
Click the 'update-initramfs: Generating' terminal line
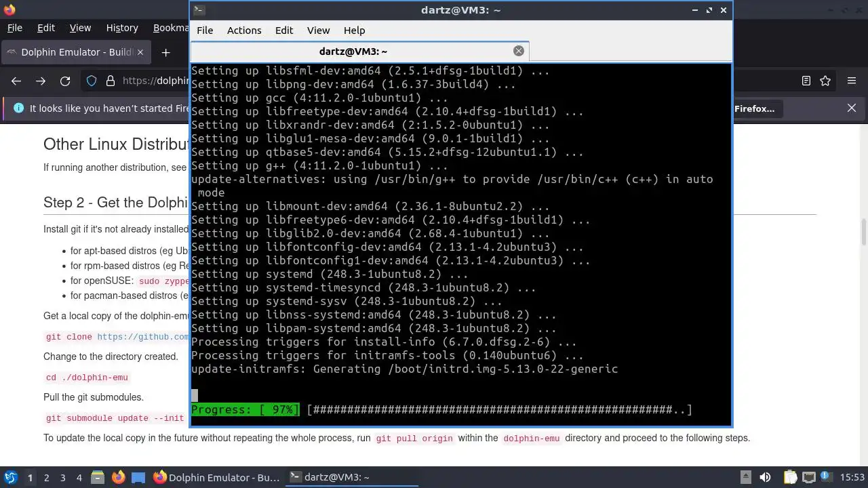coord(405,369)
